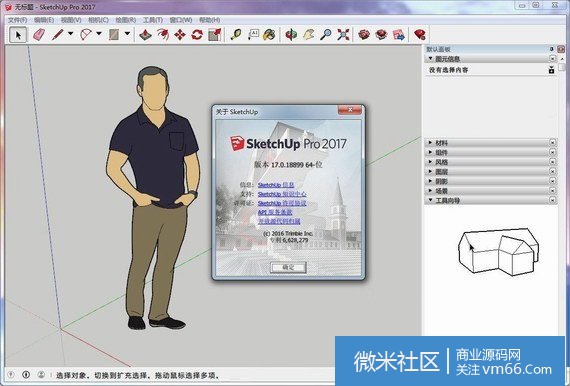The image size is (570, 386).
Task: Open the dropdown arrow beside the Arc tool
Action: (99, 34)
